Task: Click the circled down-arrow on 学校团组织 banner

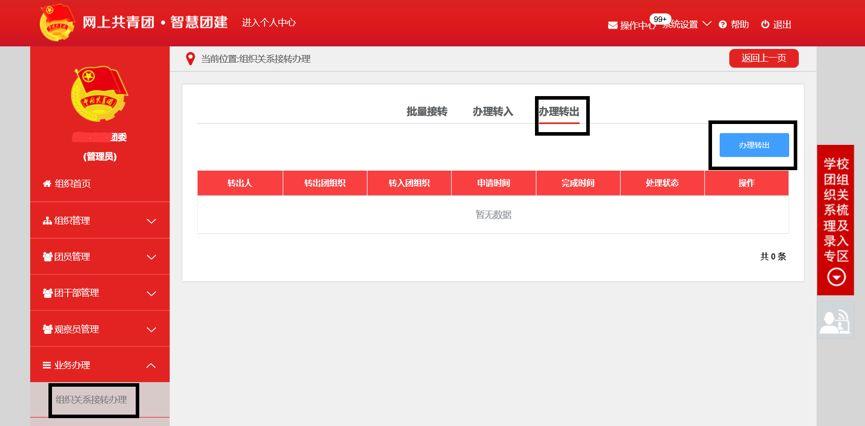Action: (x=835, y=277)
